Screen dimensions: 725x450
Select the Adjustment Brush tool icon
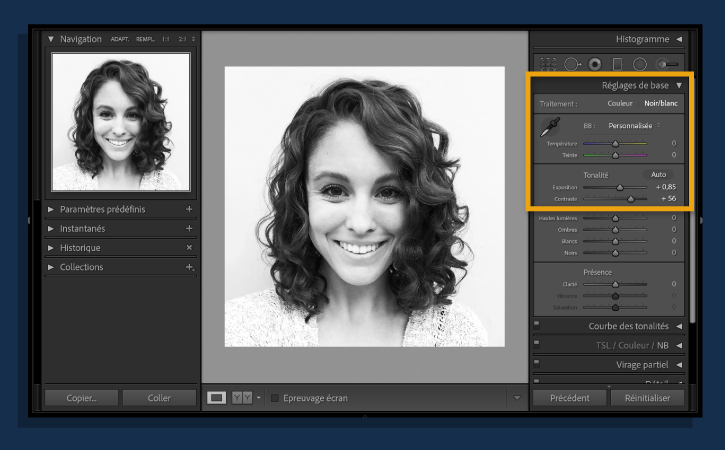click(x=668, y=64)
